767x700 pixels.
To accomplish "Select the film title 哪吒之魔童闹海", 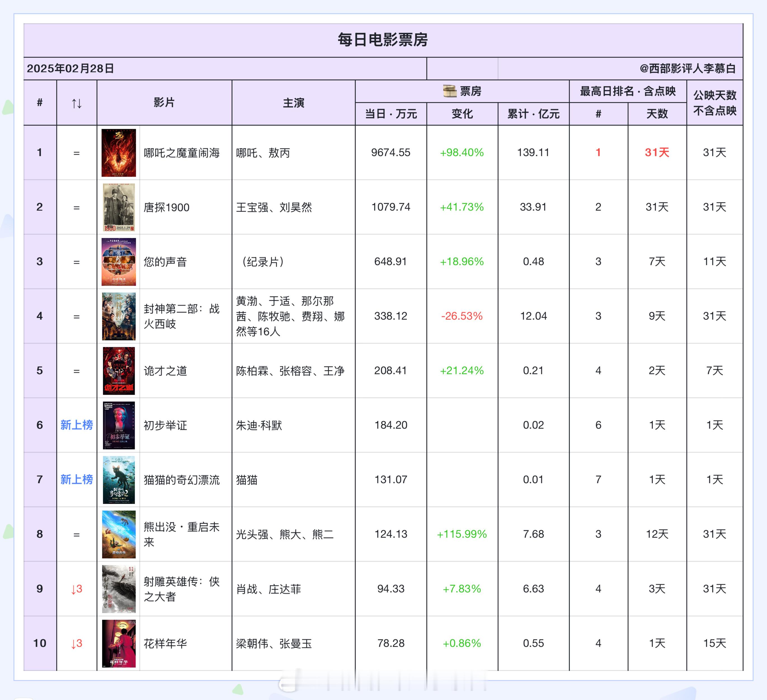I will pos(182,153).
